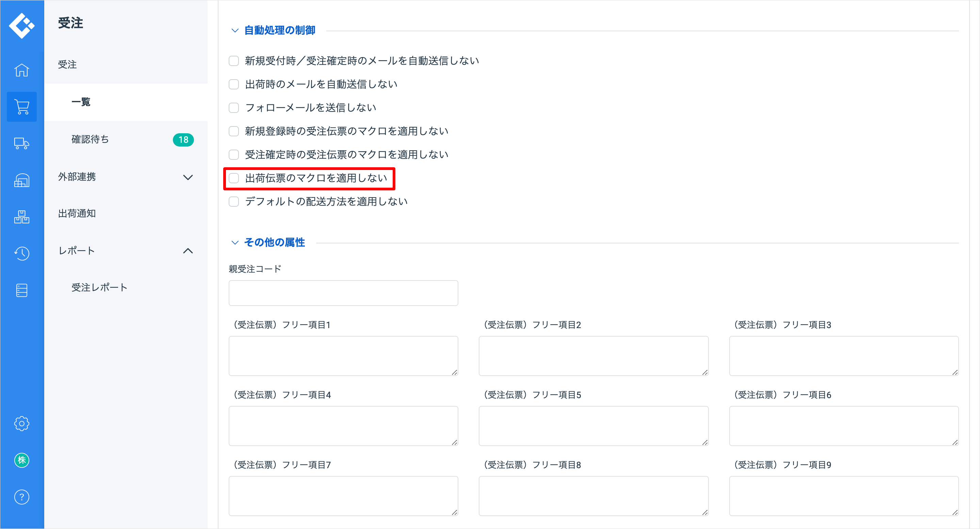Collapse the レポート menu chevron
The image size is (980, 529).
(x=188, y=251)
